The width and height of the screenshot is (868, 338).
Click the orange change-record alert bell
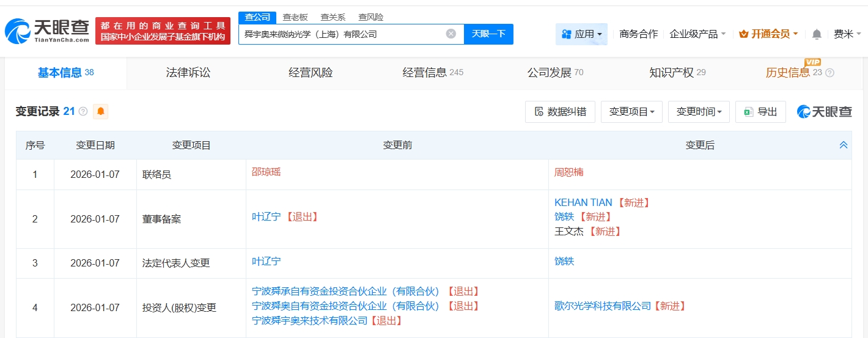click(100, 111)
